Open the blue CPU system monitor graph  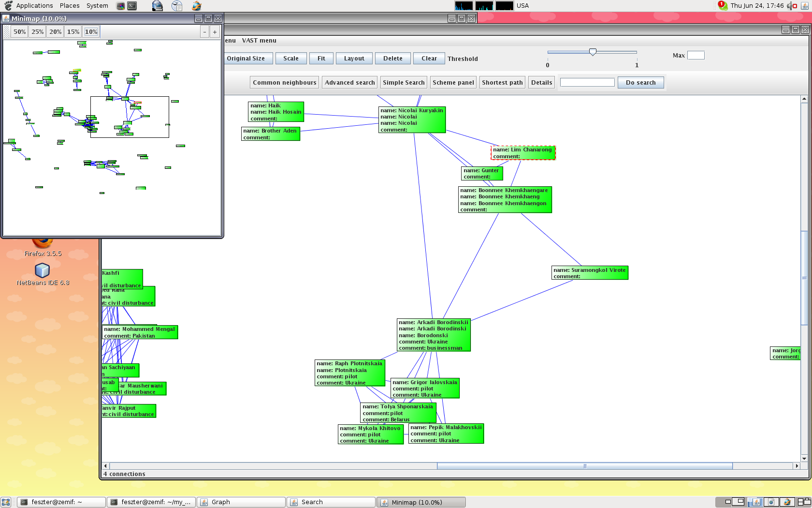coord(464,6)
